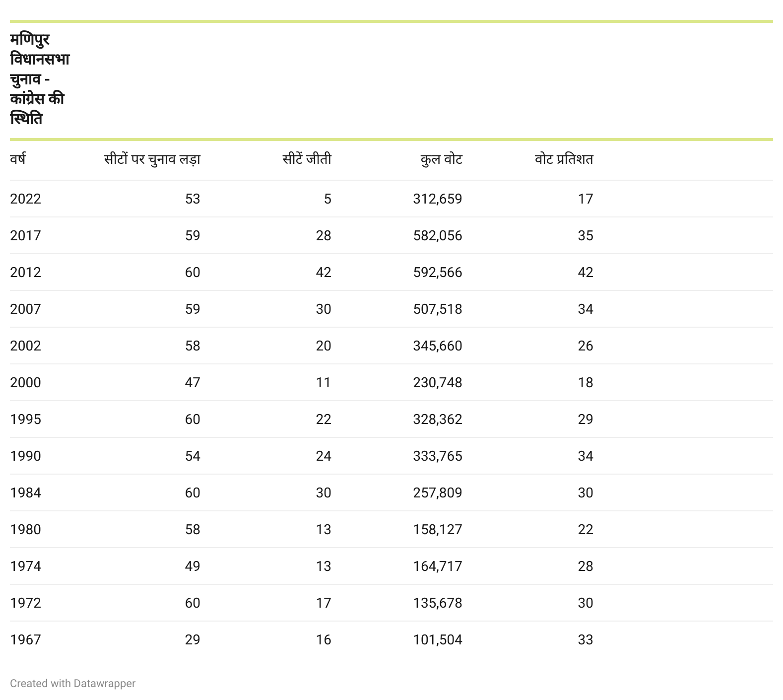Select the 2022 year cell
Viewport: 783px width, 700px height.
tap(25, 199)
